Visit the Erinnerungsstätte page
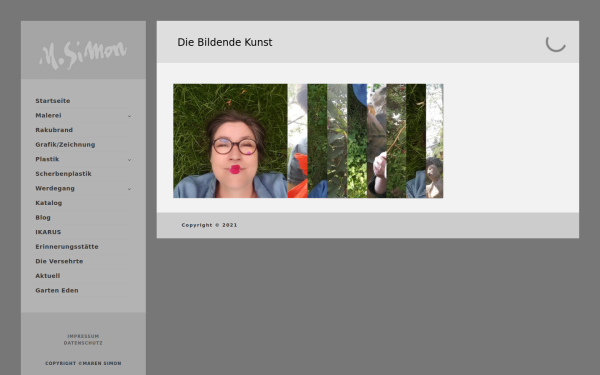The width and height of the screenshot is (600, 375). click(x=67, y=246)
